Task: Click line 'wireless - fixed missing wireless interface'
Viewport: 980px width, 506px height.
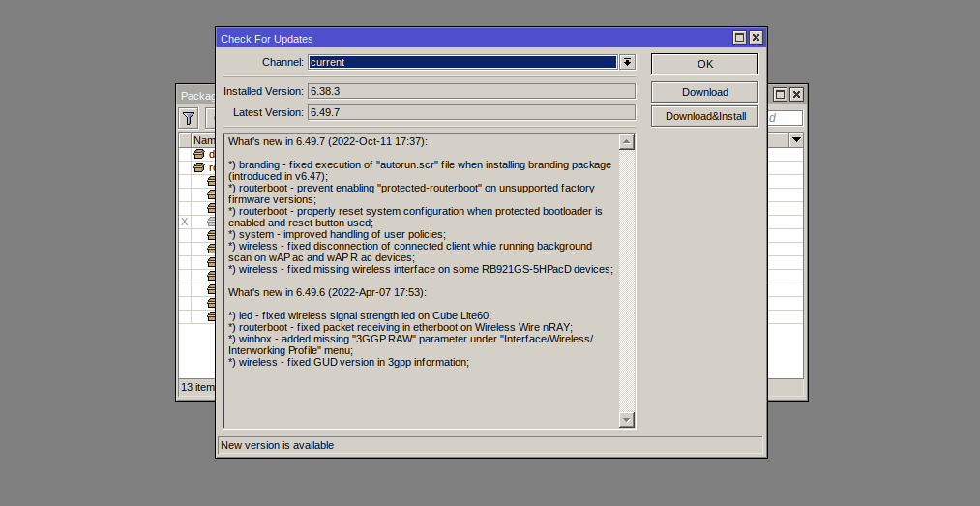Action: pyautogui.click(x=421, y=269)
